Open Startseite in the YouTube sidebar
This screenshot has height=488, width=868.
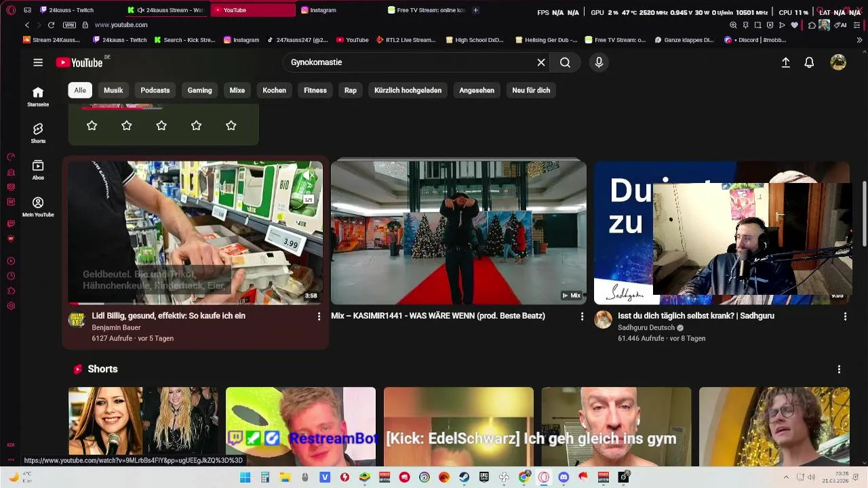point(38,96)
